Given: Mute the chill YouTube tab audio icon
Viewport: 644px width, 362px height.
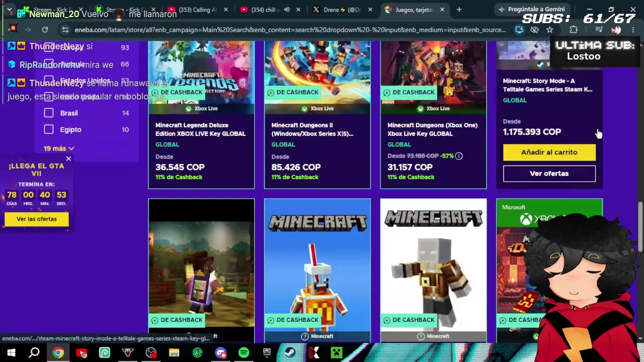Looking at the screenshot, I should (287, 10).
